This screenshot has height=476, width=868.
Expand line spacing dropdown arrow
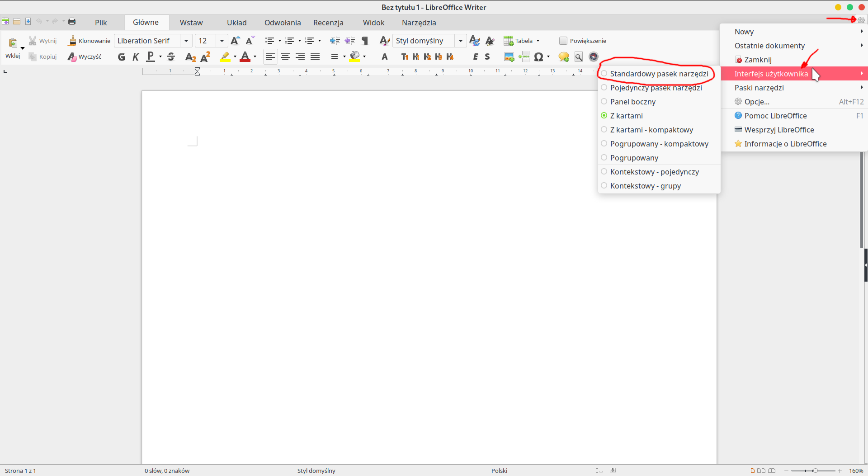[x=344, y=57]
